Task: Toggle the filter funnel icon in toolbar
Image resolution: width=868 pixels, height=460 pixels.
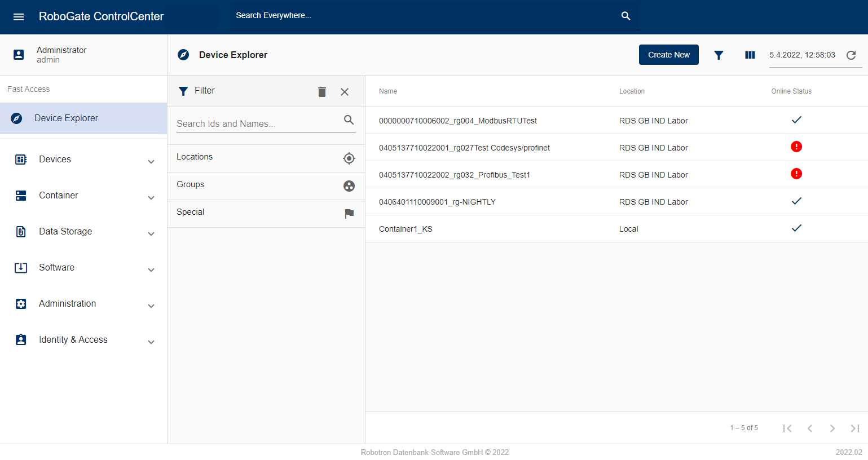Action: (x=719, y=55)
